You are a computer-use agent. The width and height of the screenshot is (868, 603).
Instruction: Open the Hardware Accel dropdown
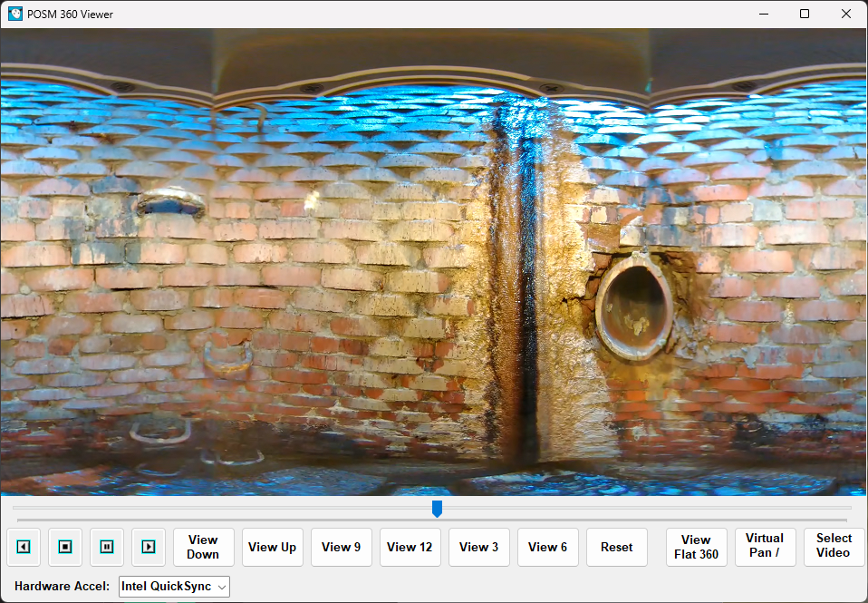[174, 587]
